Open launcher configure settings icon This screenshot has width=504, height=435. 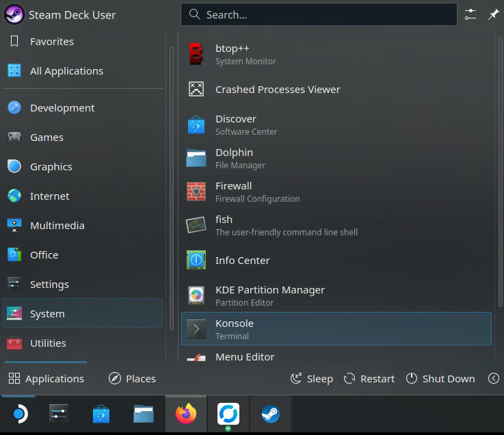coord(470,14)
